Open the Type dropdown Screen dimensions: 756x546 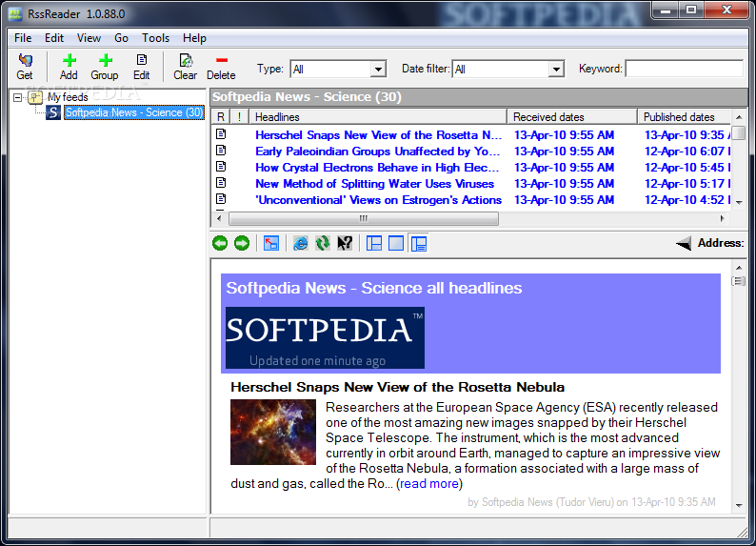(x=379, y=69)
